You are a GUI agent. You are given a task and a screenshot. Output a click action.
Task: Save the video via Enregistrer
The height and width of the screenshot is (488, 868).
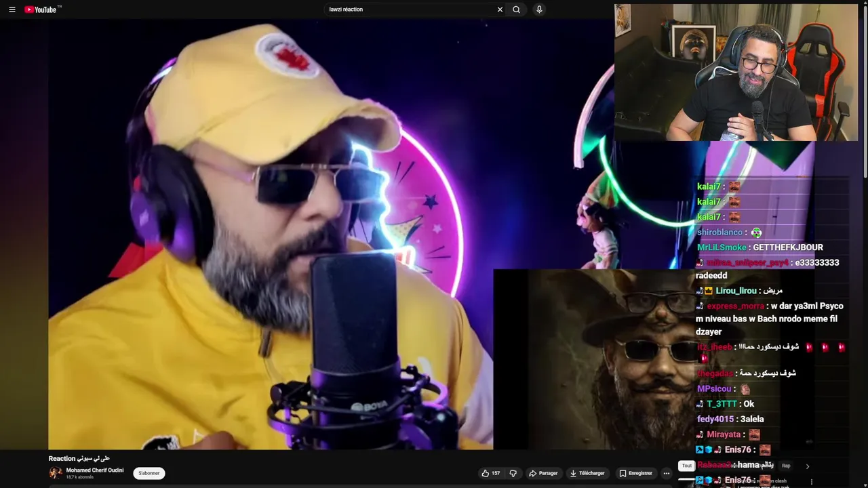pos(635,473)
